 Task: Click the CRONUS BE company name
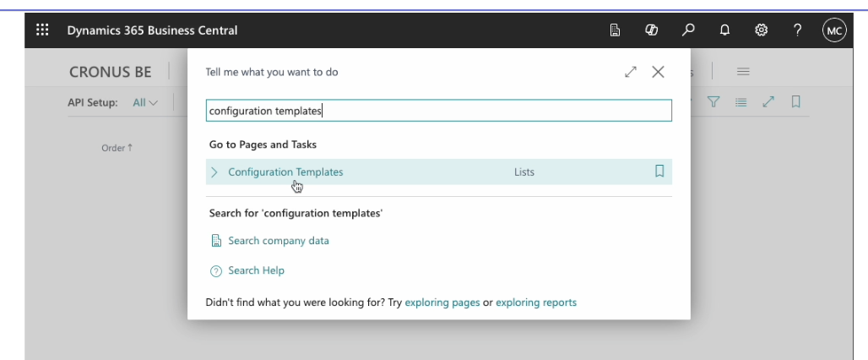110,72
